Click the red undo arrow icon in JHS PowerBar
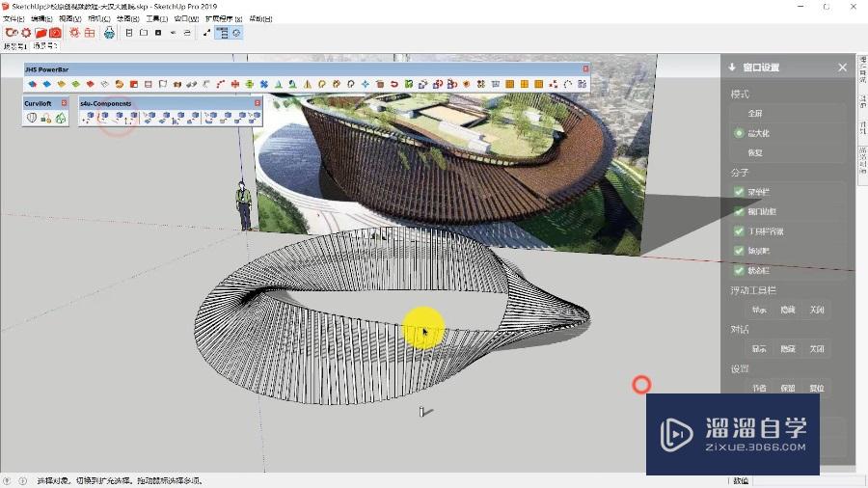The image size is (868, 488). (x=394, y=84)
